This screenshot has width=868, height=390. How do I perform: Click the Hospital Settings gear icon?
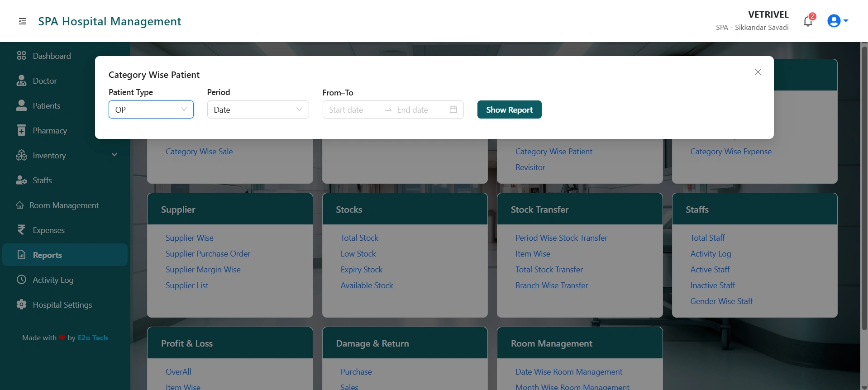coord(21,304)
